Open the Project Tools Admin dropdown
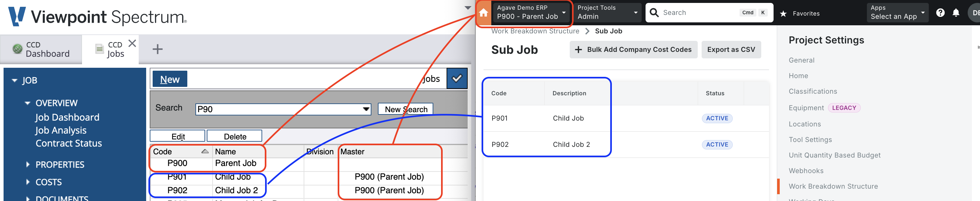Screen dimensions: 980x201 (607, 13)
